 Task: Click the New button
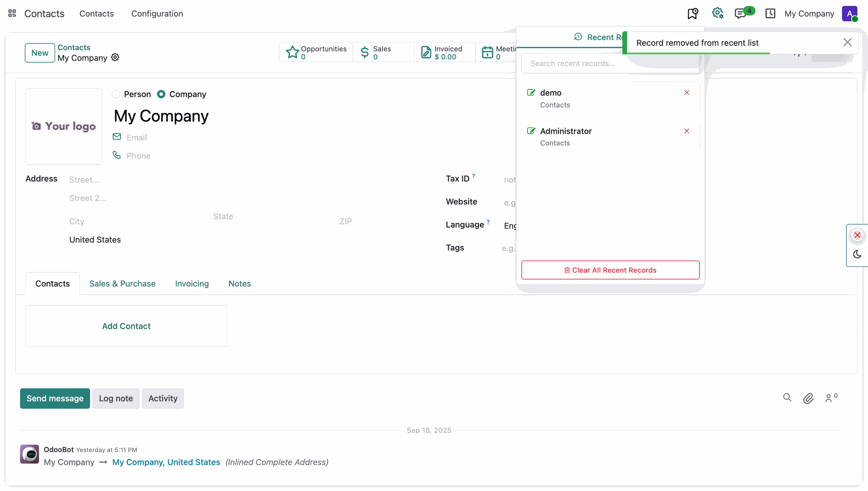click(40, 53)
